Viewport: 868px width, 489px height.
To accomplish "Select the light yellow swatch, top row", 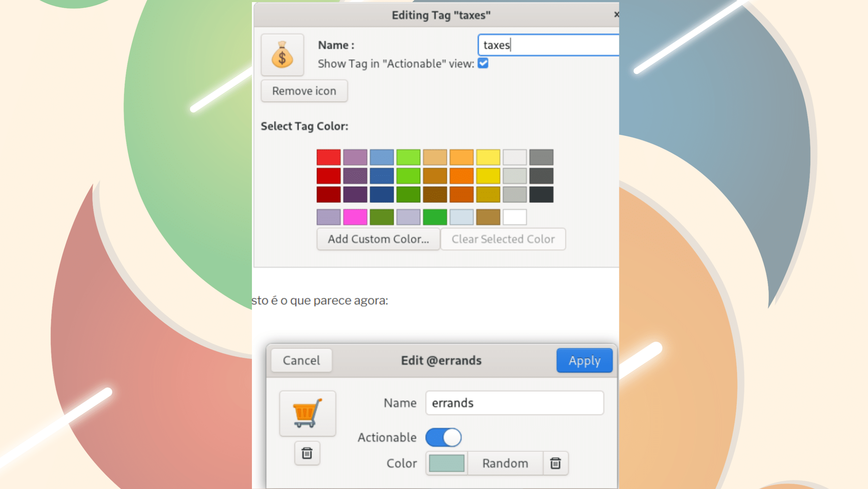I will coord(488,157).
